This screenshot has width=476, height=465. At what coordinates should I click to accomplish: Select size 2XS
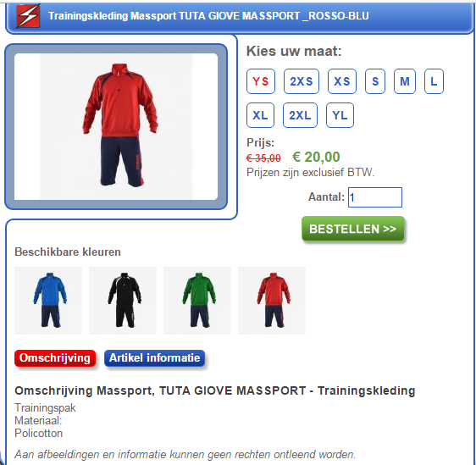[x=302, y=81]
